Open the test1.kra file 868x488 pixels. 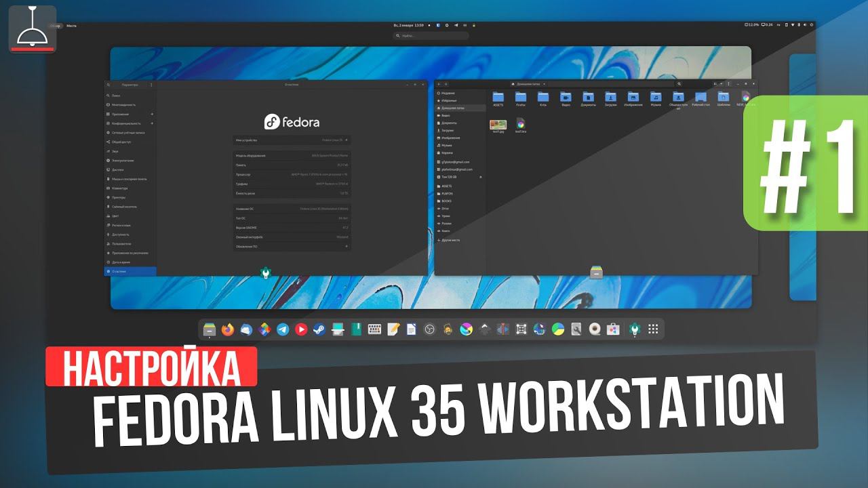pos(521,126)
